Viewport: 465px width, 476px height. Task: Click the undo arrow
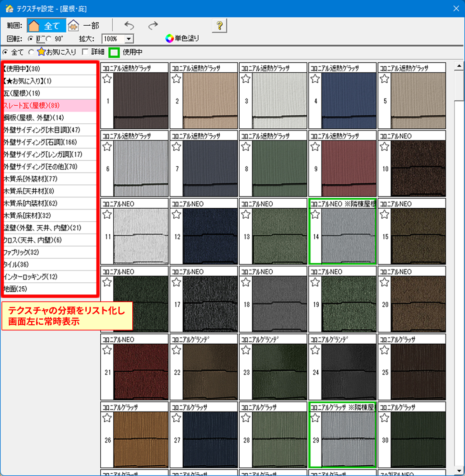click(129, 25)
